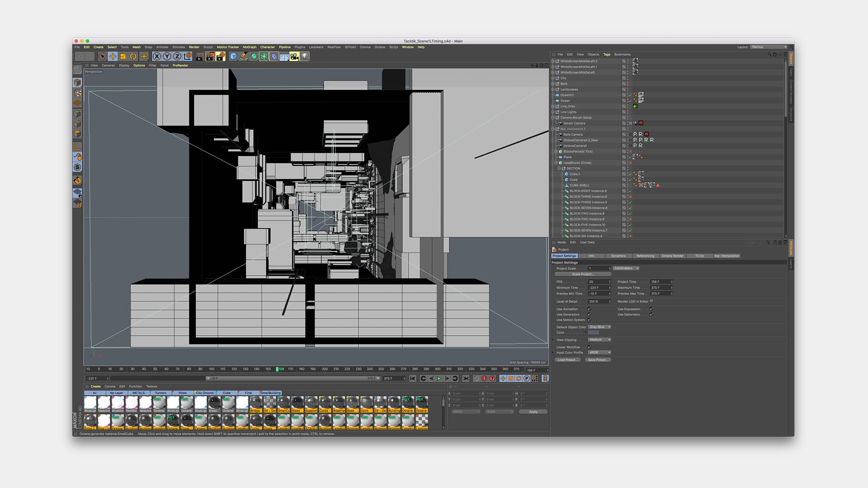
Task: Activate the Move tool in top toolbar
Action: 113,56
